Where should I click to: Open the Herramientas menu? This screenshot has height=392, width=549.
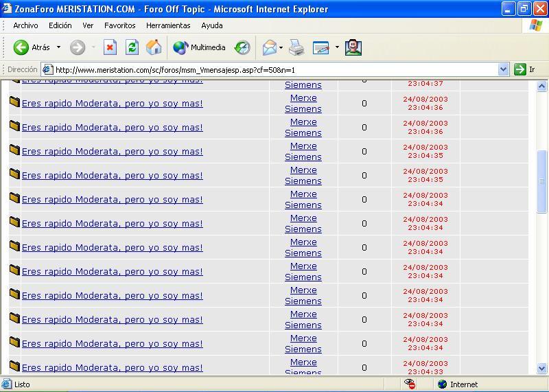168,25
